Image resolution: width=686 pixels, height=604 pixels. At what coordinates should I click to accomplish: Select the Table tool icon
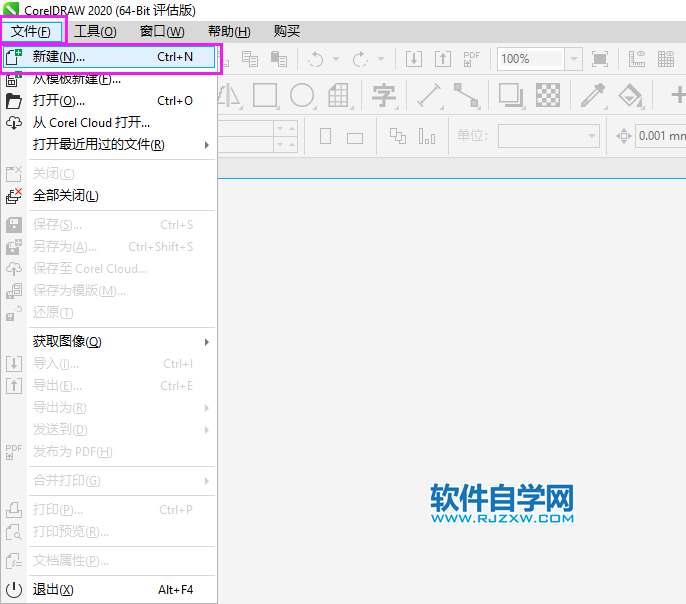click(x=339, y=95)
